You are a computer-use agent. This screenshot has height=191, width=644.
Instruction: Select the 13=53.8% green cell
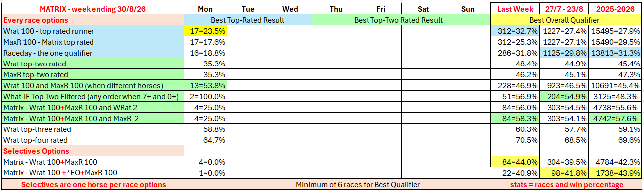(x=205, y=86)
